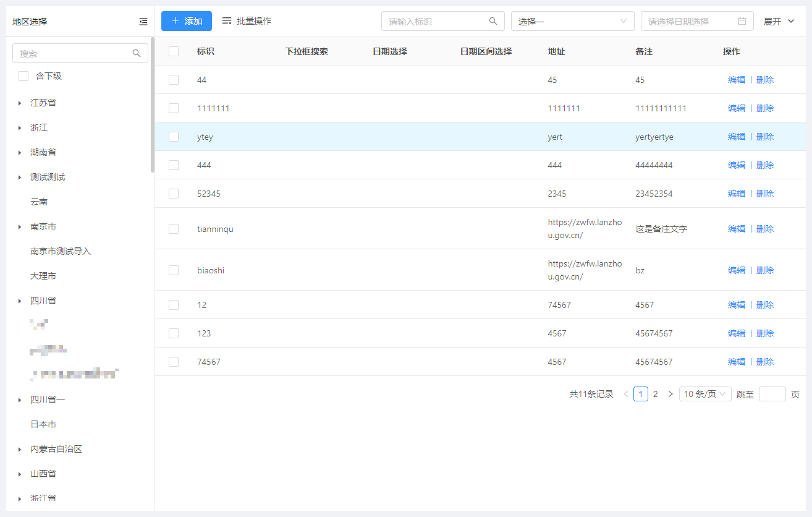Image resolution: width=812 pixels, height=517 pixels.
Task: Click 删除 in the row with 标识 74567
Action: [765, 362]
